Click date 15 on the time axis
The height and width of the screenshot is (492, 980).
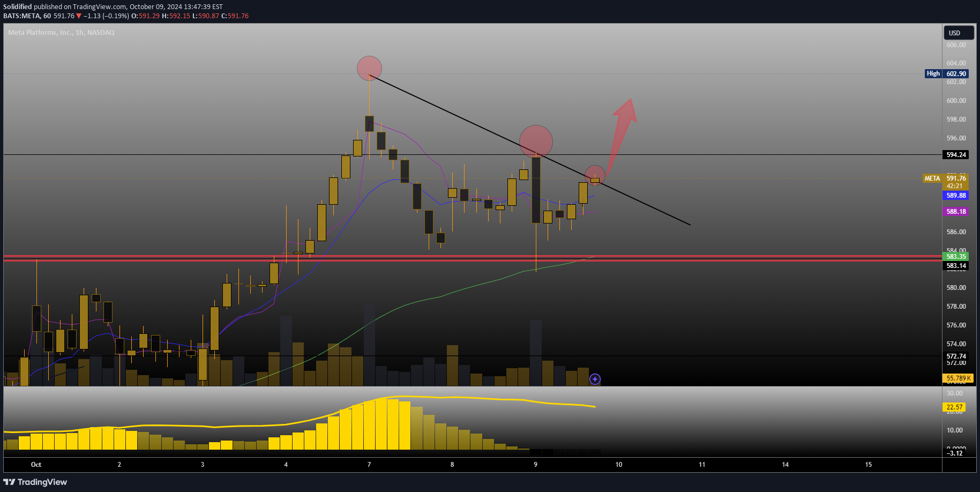(869, 465)
